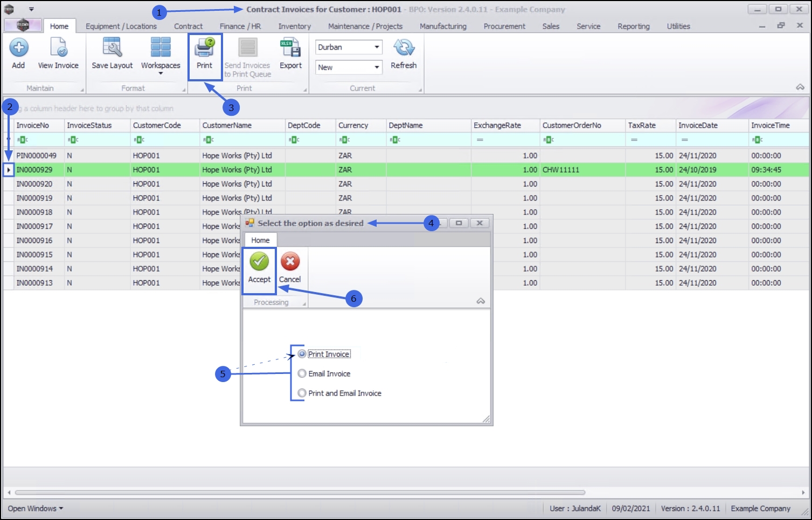Click the CHW11111 customer order cell

click(x=582, y=170)
